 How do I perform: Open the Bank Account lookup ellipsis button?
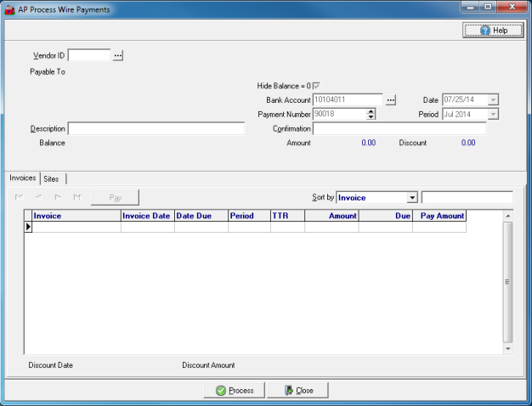tap(391, 100)
